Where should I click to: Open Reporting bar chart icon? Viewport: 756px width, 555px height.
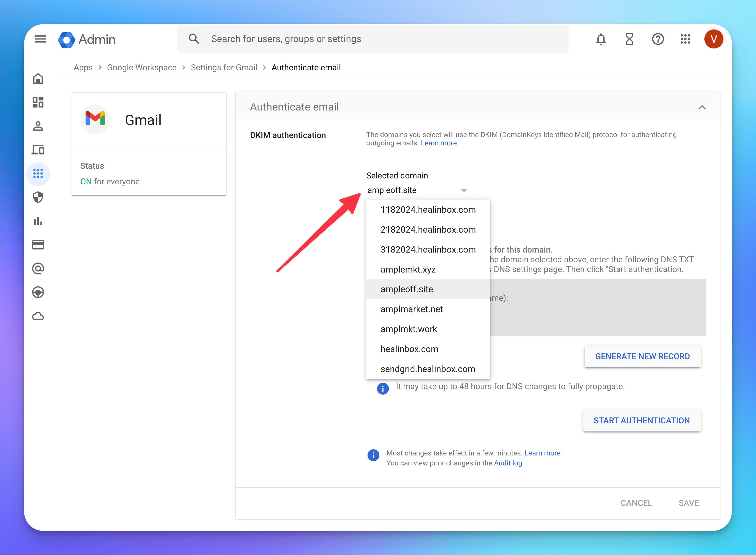click(x=38, y=221)
